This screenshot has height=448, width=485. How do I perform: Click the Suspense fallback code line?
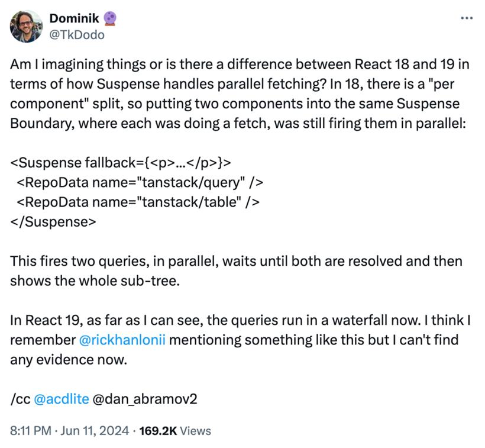tap(121, 163)
